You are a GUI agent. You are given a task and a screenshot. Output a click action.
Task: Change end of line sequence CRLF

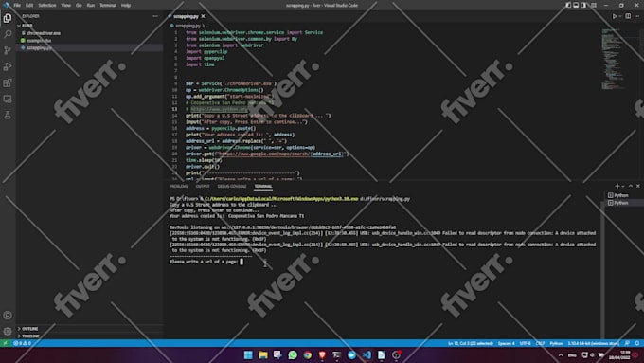click(540, 343)
